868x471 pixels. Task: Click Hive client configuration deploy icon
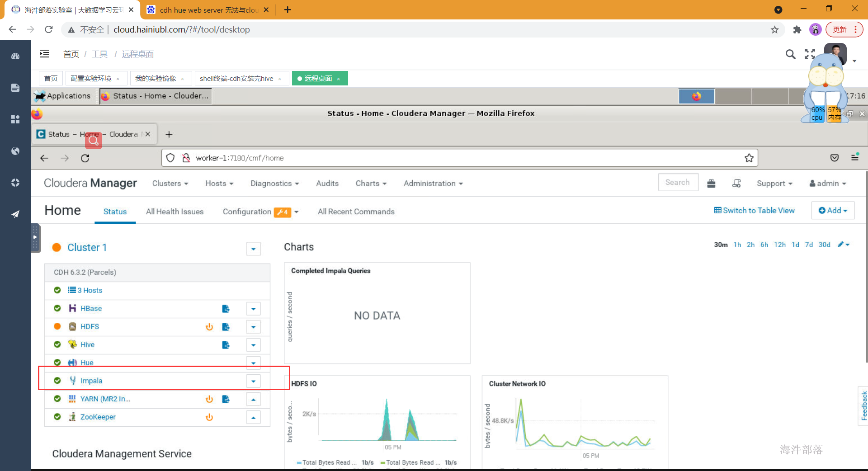coord(226,345)
